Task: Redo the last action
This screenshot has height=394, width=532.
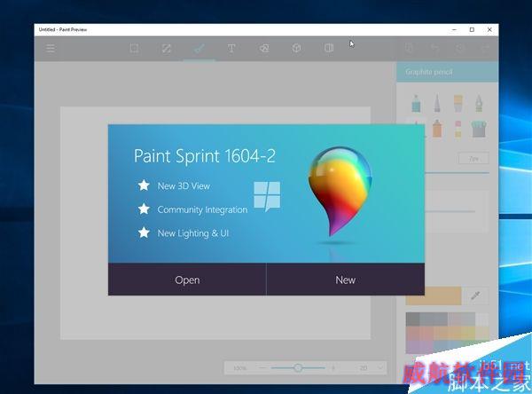Action: [485, 48]
